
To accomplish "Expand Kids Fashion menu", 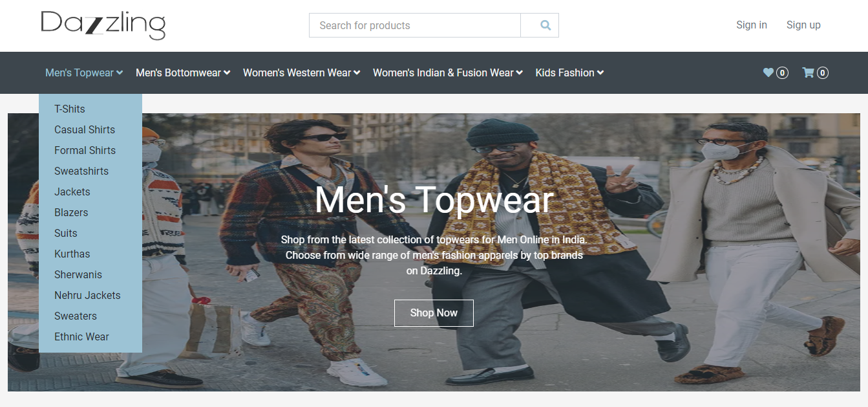I will click(x=569, y=72).
